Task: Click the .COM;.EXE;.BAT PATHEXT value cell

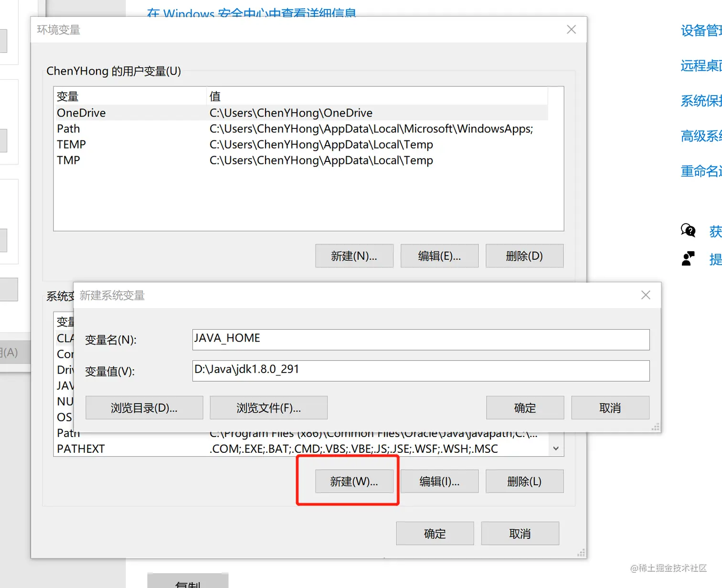Action: tap(354, 449)
